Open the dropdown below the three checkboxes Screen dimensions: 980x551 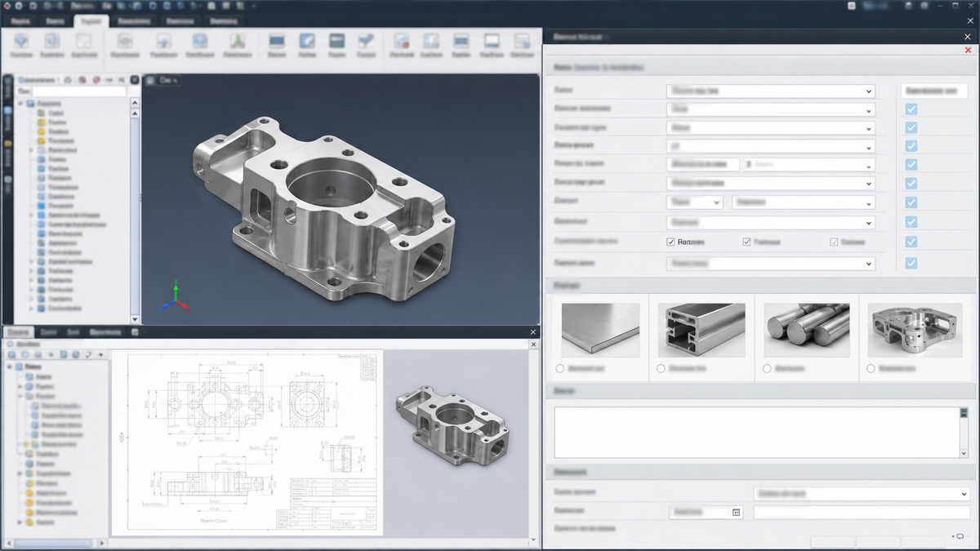(x=770, y=264)
